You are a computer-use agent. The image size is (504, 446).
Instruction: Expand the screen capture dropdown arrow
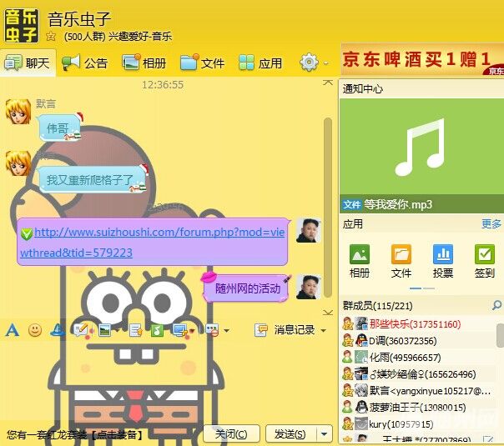[192, 330]
